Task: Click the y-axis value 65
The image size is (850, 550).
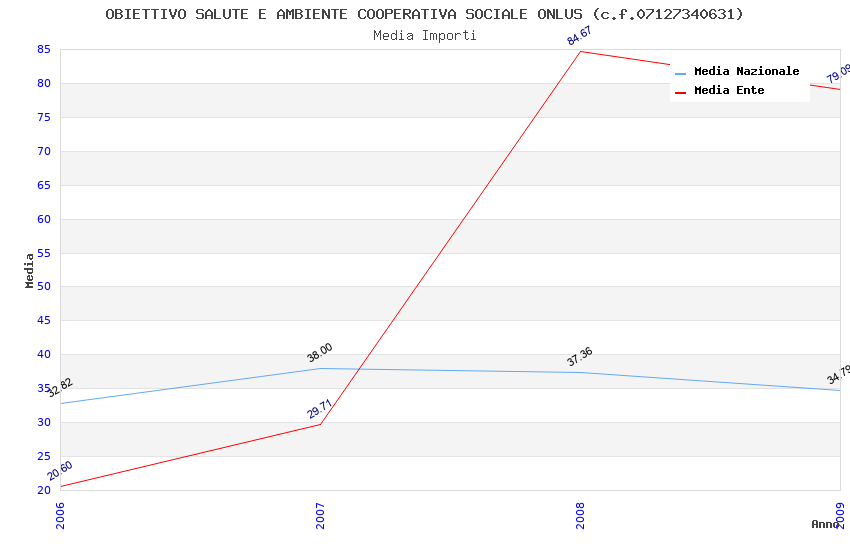Action: pyautogui.click(x=44, y=185)
